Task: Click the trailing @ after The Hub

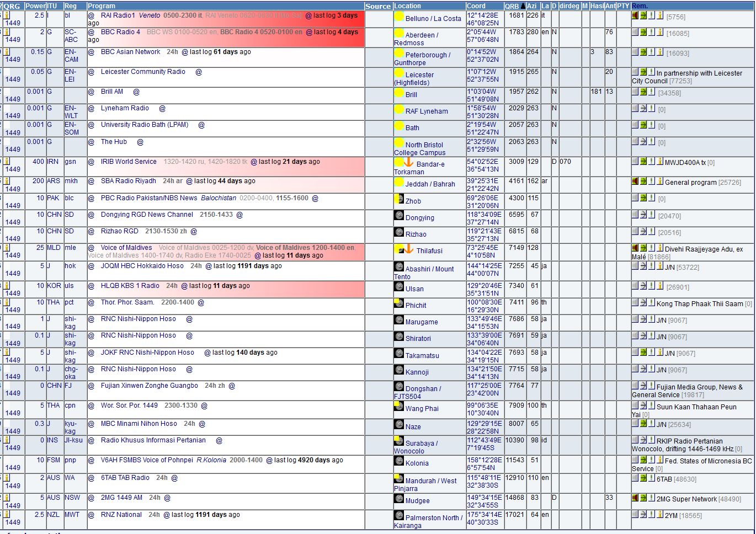Action: click(140, 142)
